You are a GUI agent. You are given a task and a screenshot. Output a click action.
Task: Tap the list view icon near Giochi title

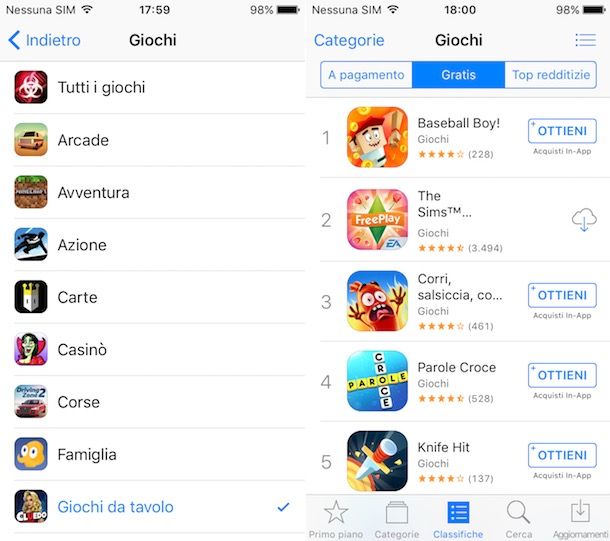(x=585, y=40)
